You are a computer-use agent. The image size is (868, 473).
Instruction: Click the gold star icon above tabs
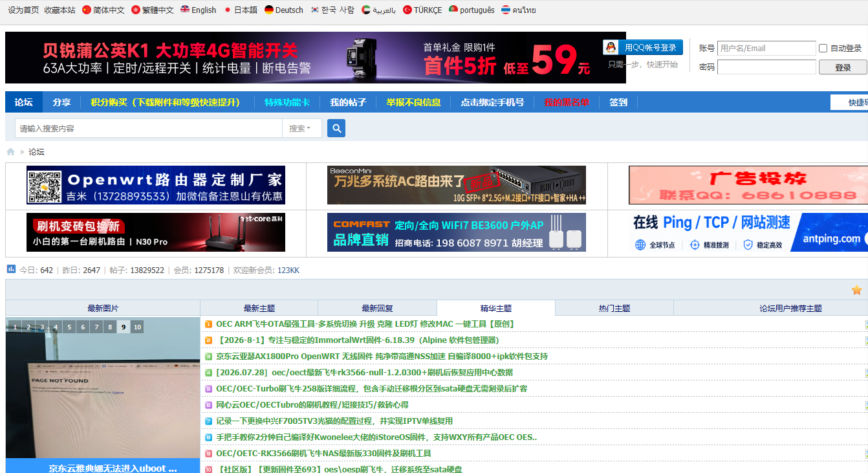856,291
